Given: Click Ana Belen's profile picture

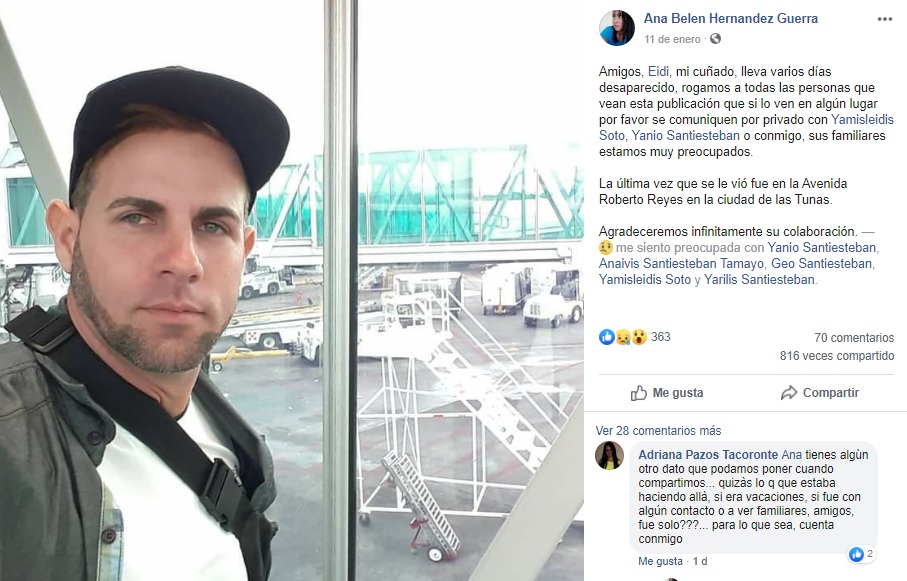Looking at the screenshot, I should coord(617,28).
